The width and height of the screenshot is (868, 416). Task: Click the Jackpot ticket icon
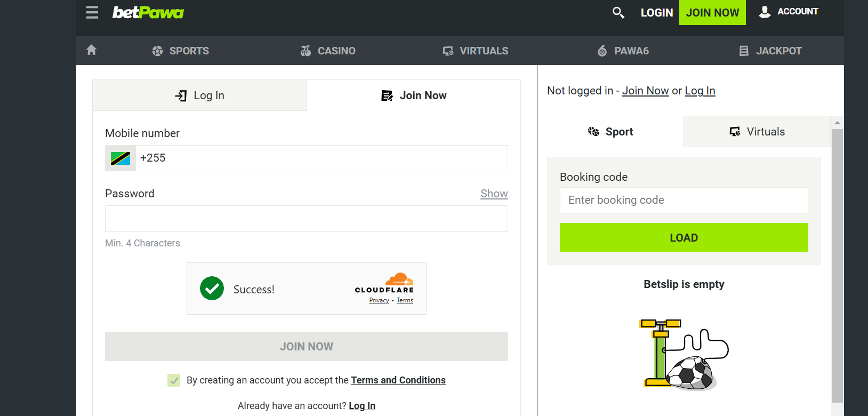[744, 51]
